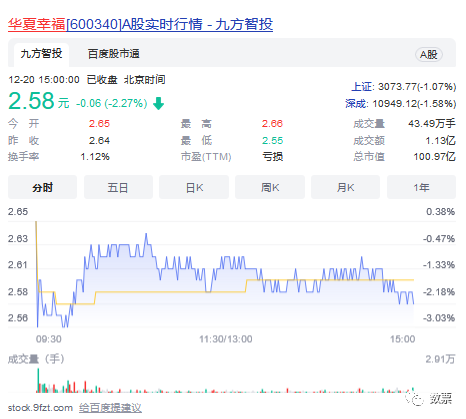Click the 成交量 value 43.49万手
The width and height of the screenshot is (466, 419).
(432, 124)
